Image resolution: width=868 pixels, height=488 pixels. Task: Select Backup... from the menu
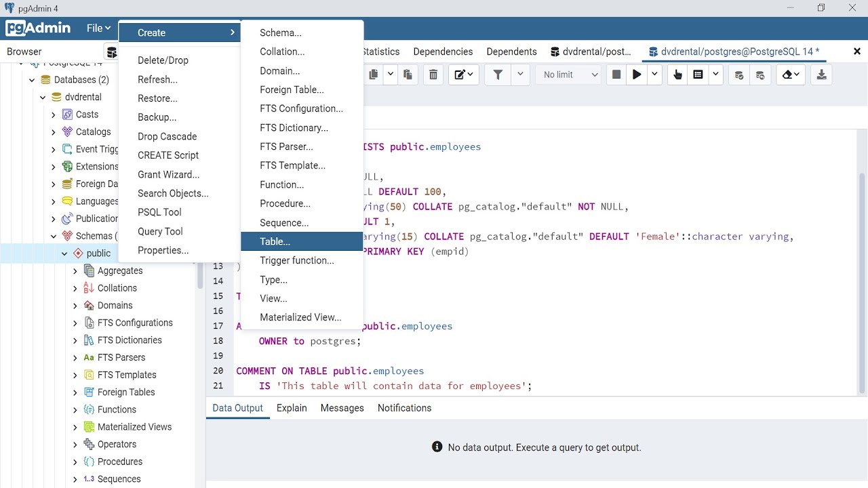coord(179,117)
